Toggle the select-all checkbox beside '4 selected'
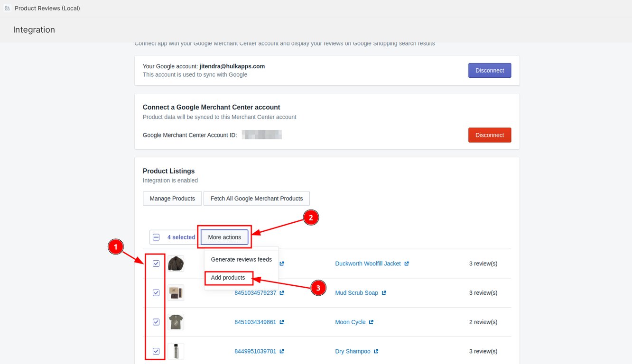Viewport: 632px width, 364px height. 156,237
